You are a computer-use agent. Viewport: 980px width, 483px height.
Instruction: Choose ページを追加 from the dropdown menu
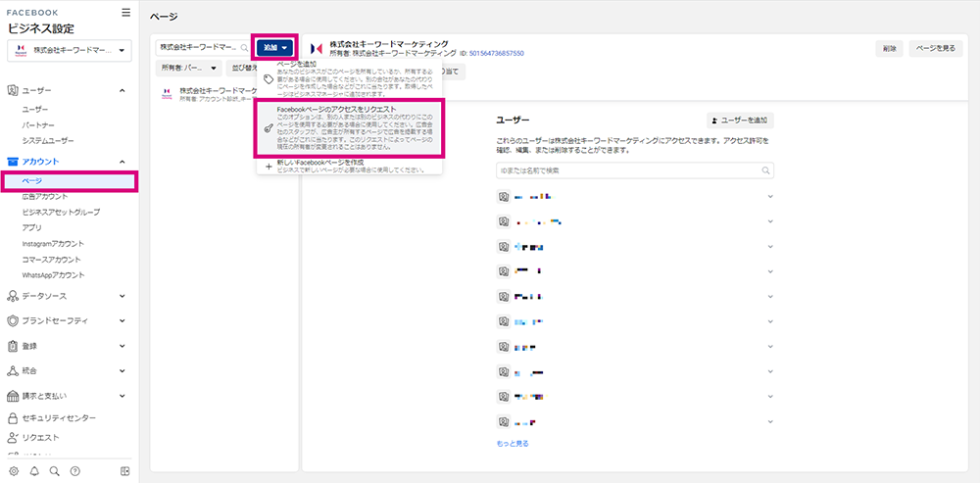350,79
